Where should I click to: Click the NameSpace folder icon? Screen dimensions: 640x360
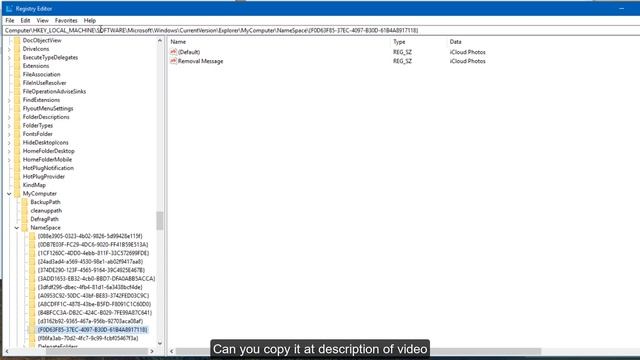[24, 228]
